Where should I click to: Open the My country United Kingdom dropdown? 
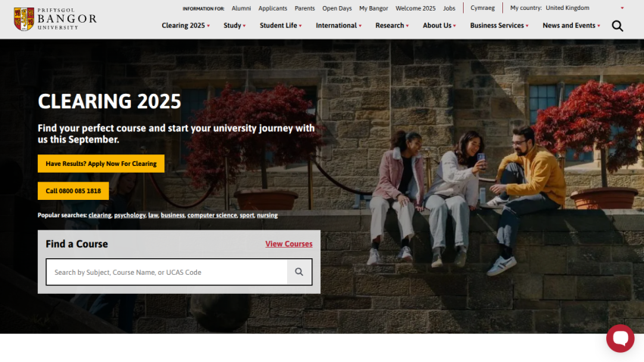coord(585,8)
